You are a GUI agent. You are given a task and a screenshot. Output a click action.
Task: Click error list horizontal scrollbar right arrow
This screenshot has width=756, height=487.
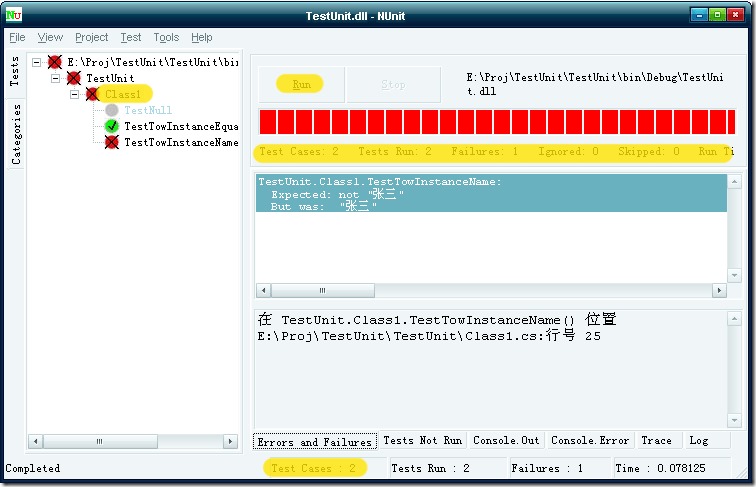click(719, 290)
